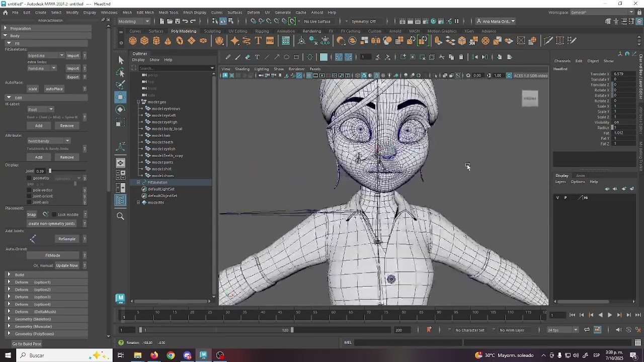Open the twist/bendy attribute dropdown

click(49, 141)
